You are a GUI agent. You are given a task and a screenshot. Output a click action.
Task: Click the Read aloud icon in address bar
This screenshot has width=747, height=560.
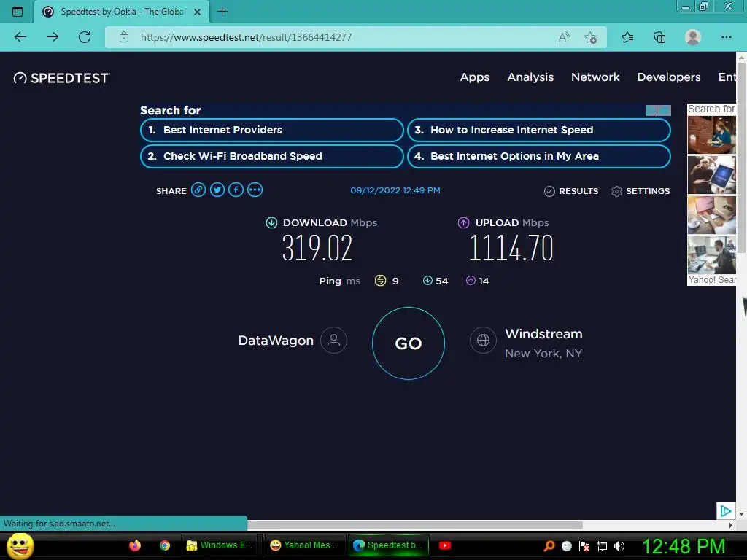coord(564,37)
